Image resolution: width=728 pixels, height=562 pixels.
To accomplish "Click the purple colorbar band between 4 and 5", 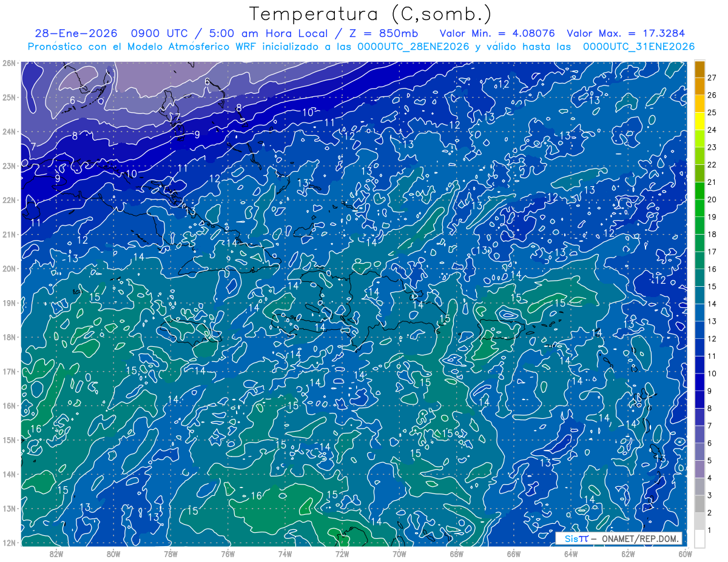I will (x=700, y=469).
